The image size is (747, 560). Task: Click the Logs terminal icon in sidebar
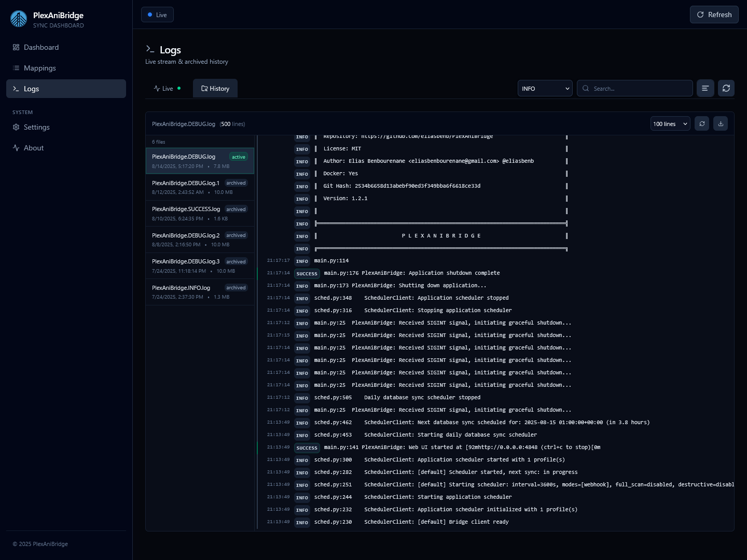(16, 89)
